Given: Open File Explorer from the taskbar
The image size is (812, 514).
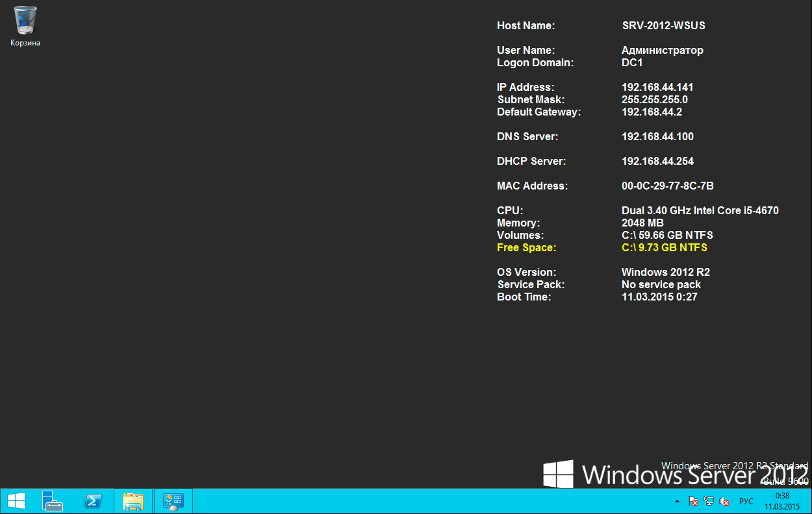Looking at the screenshot, I should click(x=133, y=501).
